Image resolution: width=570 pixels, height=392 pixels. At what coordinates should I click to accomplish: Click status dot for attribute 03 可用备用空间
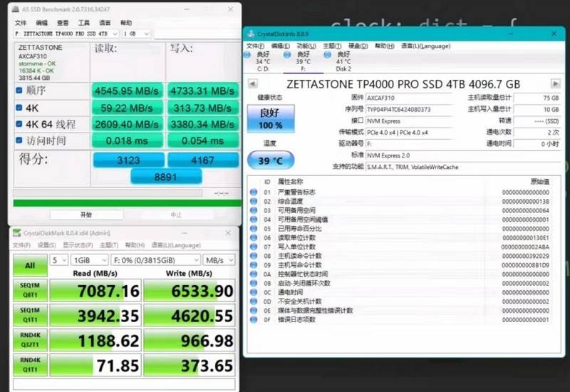(x=254, y=210)
